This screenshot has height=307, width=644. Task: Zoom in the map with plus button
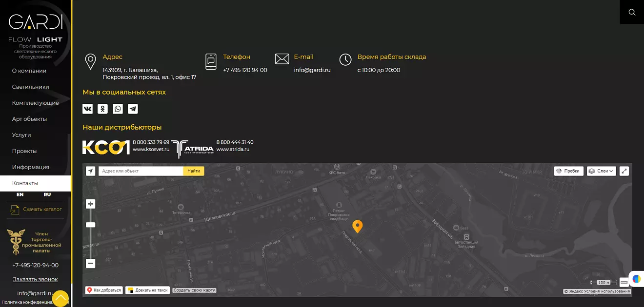[x=90, y=204]
